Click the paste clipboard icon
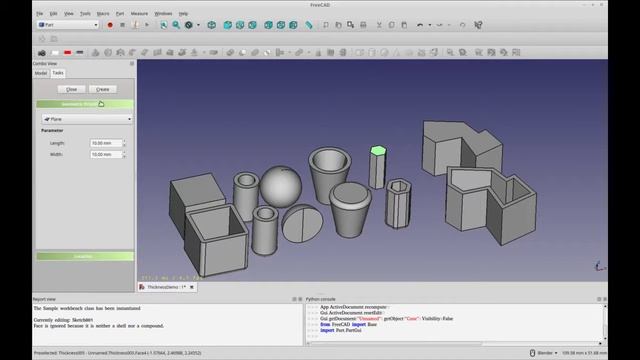 point(404,25)
